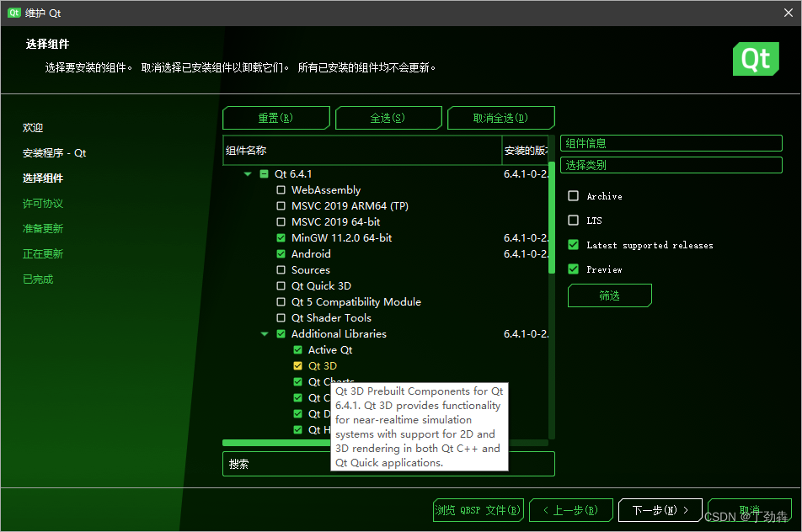This screenshot has height=532, width=802.
Task: Toggle the WebAssembly checkbox
Action: 281,190
